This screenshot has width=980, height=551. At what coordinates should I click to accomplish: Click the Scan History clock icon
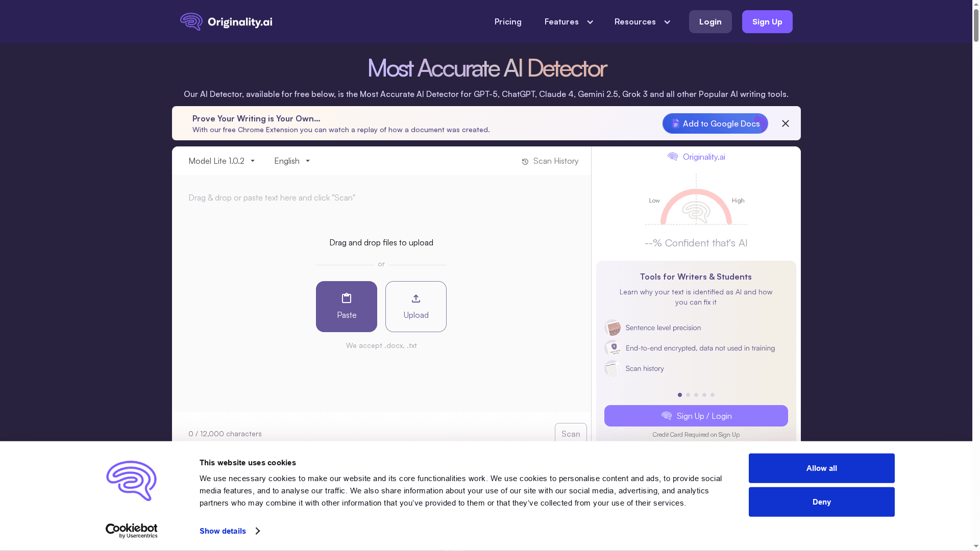coord(525,162)
